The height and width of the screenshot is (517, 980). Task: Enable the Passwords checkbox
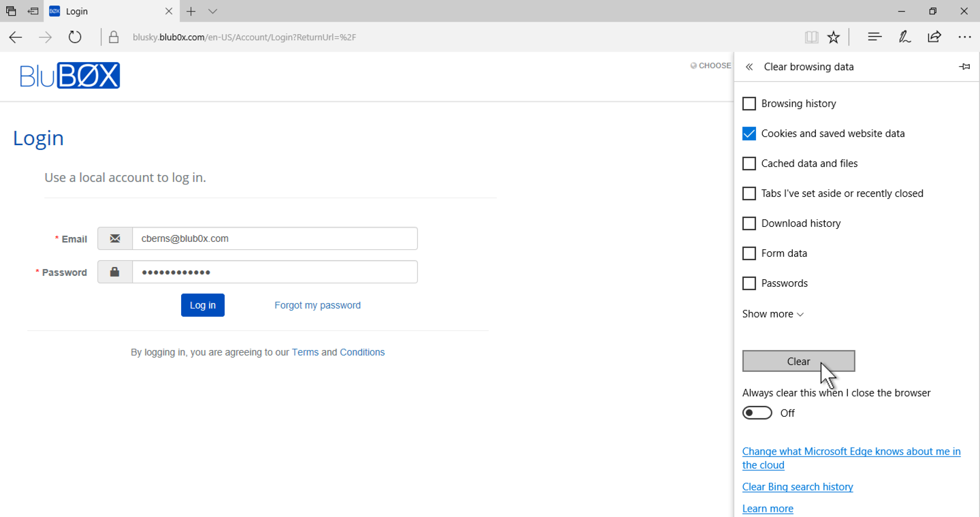pyautogui.click(x=749, y=283)
